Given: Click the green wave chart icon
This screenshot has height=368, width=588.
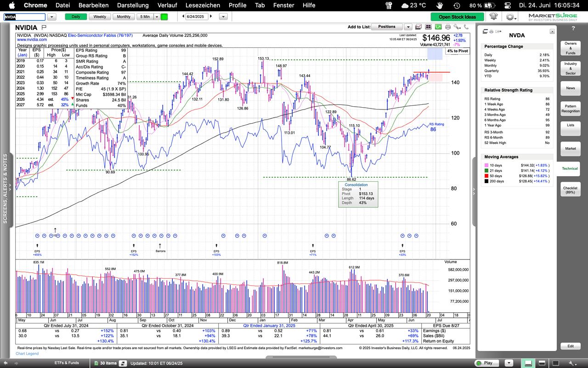Looking at the screenshot, I should [x=438, y=27].
